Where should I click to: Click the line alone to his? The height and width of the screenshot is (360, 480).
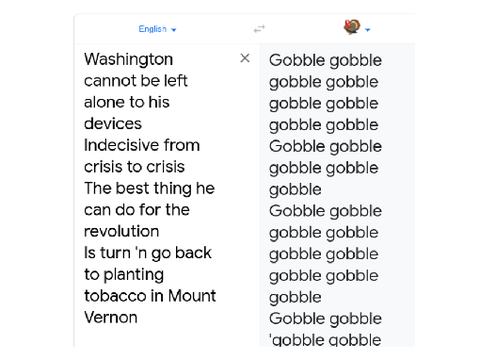(x=127, y=102)
